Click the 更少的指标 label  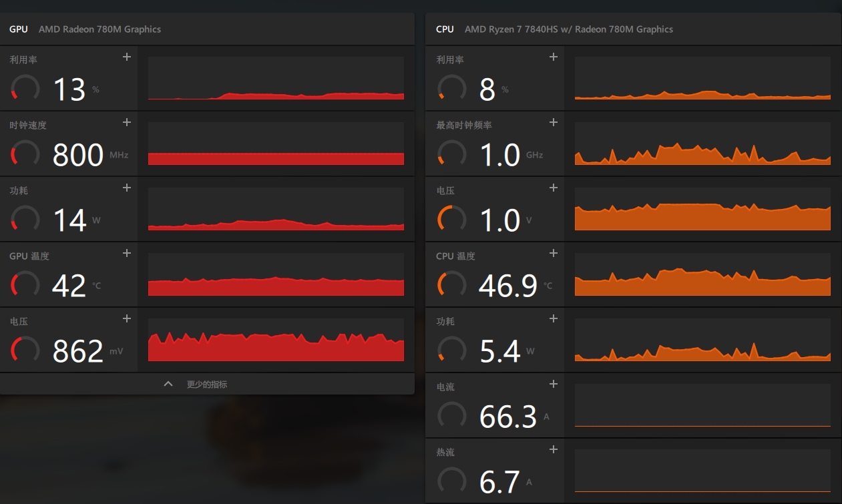(x=207, y=385)
